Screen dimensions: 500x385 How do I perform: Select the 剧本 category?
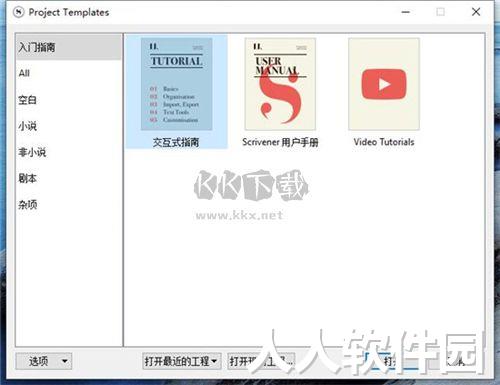coord(68,178)
